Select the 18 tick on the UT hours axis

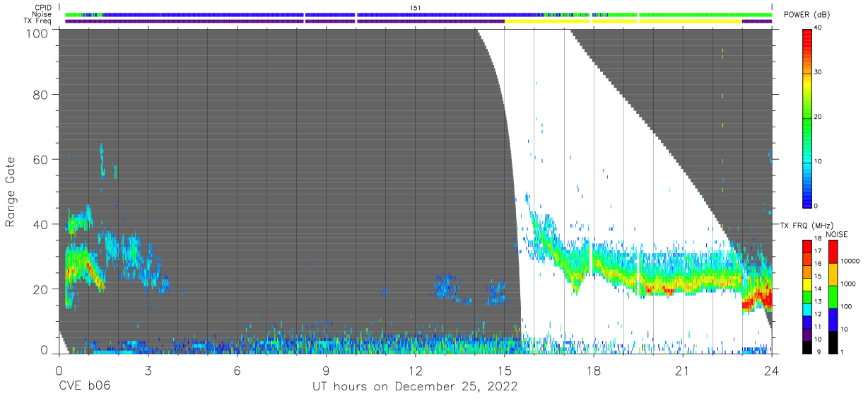click(594, 371)
